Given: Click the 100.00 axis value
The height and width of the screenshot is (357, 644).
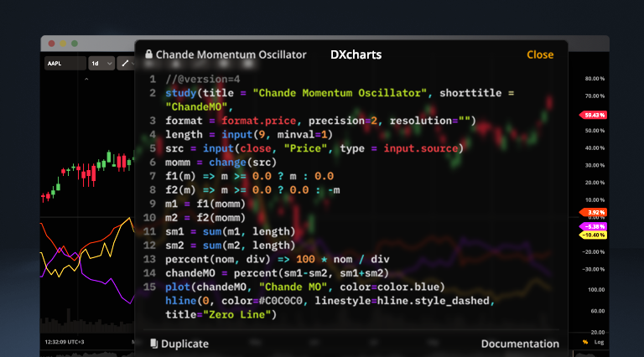Looking at the screenshot, I should pyautogui.click(x=596, y=290).
